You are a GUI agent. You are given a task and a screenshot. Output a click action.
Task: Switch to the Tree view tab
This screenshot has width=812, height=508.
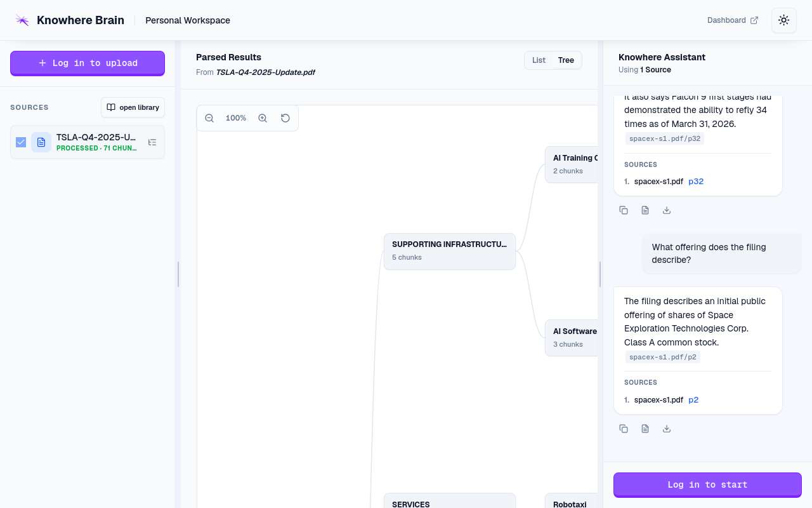566,60
